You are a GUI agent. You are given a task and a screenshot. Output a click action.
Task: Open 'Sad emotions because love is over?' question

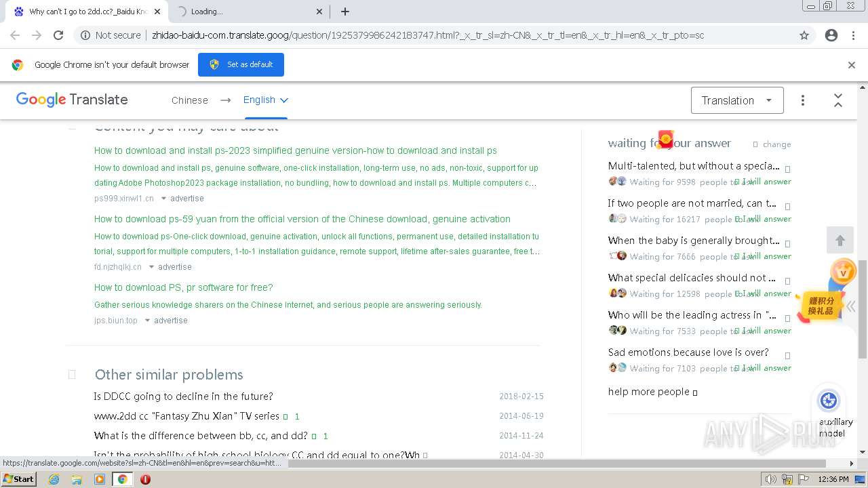[x=688, y=352]
